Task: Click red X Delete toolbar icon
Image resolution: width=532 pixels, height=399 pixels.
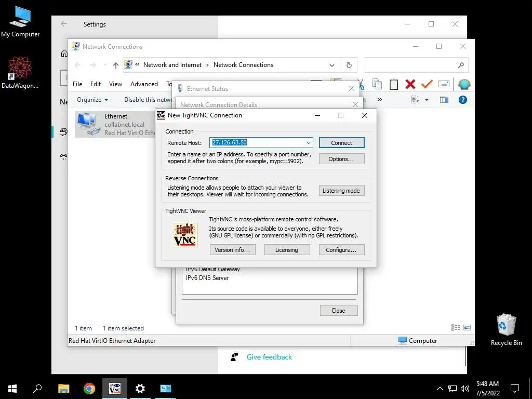Action: point(410,84)
